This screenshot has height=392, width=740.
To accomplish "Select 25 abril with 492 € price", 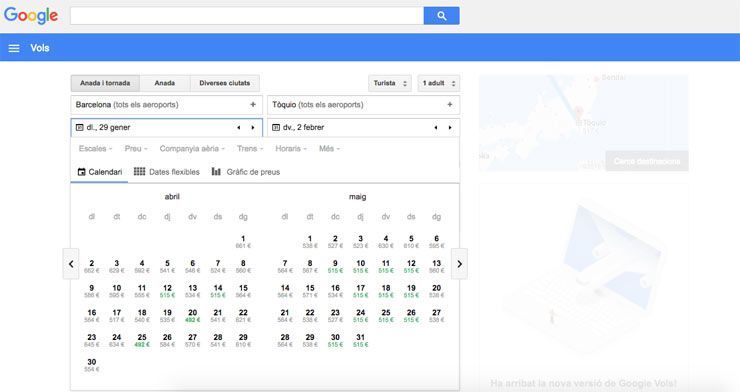I will pyautogui.click(x=142, y=340).
